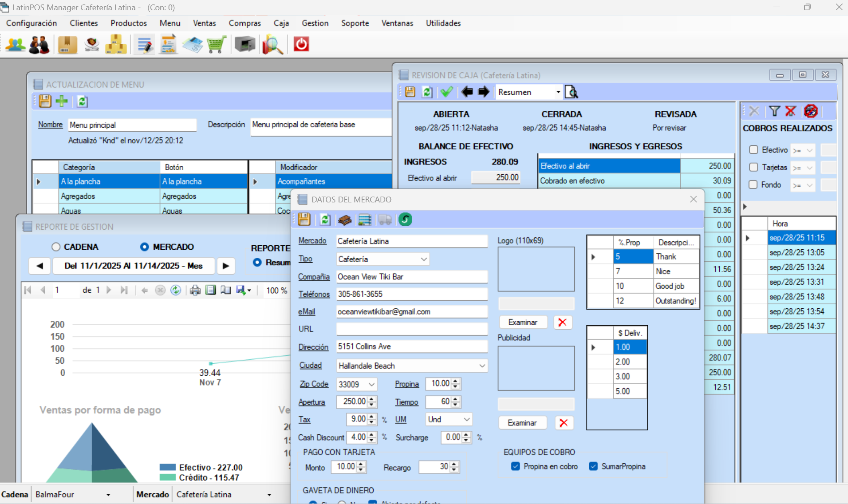This screenshot has width=848, height=504.
Task: Uncheck the Propina en cobro option
Action: click(515, 466)
